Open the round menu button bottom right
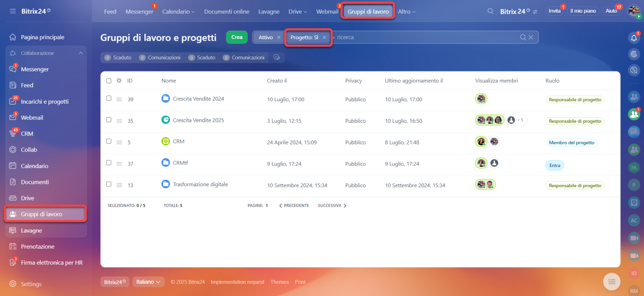This screenshot has width=644, height=296. click(x=611, y=281)
